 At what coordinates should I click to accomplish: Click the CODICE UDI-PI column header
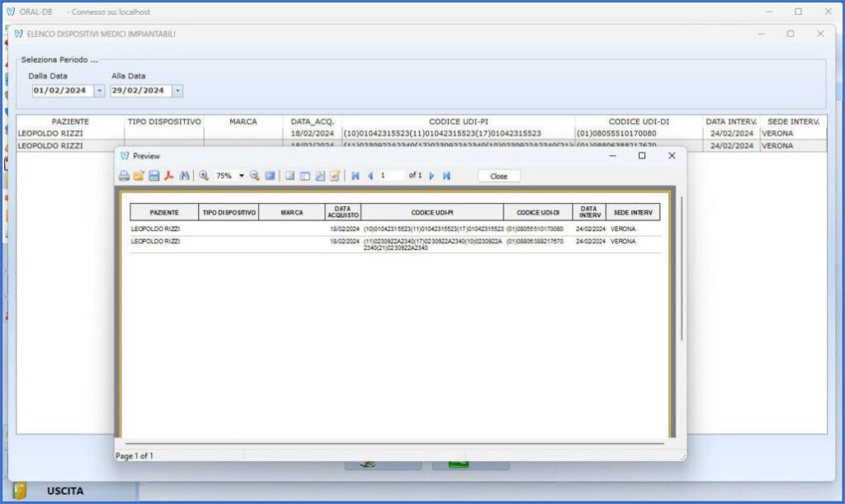coord(458,122)
